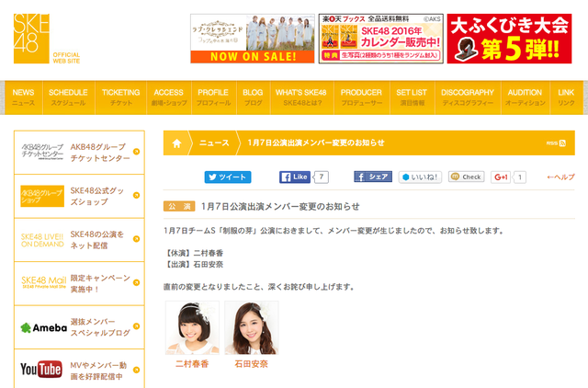Click the SKE48の公演をネット配信 text link
Screen dimensions: 588x388
coord(97,240)
